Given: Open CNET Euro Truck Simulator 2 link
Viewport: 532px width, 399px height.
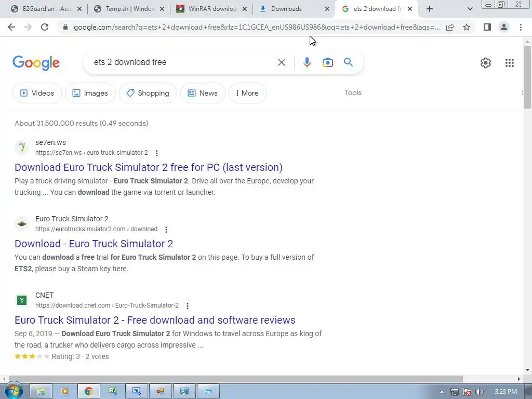Looking at the screenshot, I should [155, 320].
